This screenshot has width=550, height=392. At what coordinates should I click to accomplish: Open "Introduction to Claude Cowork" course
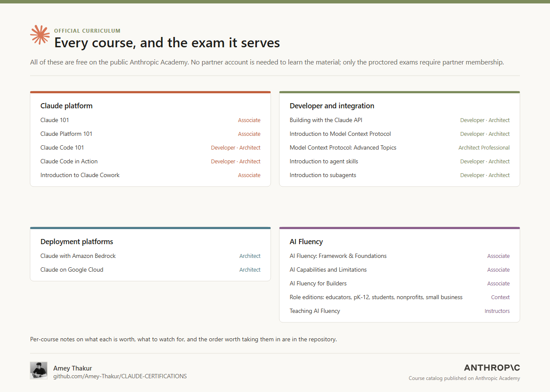click(x=80, y=175)
